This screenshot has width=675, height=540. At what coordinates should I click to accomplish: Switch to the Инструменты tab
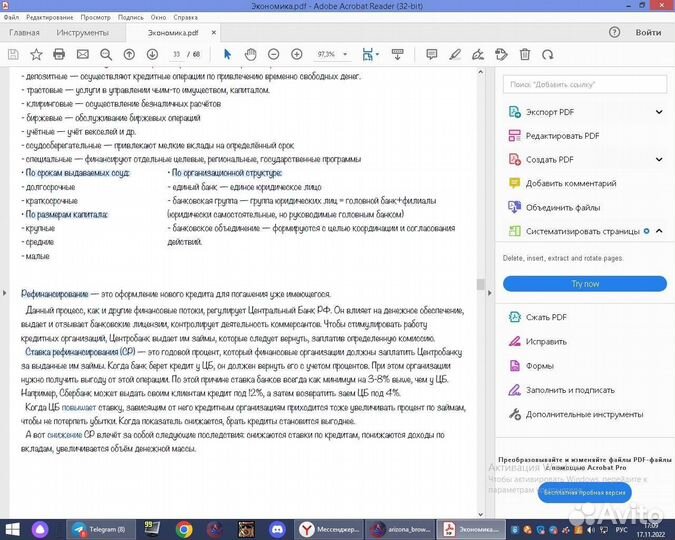pos(83,33)
